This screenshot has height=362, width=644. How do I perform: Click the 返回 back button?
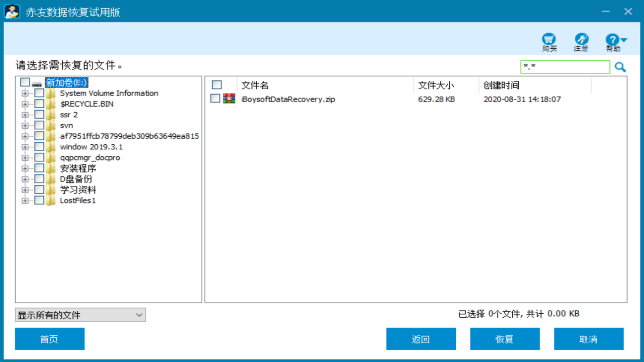point(421,339)
